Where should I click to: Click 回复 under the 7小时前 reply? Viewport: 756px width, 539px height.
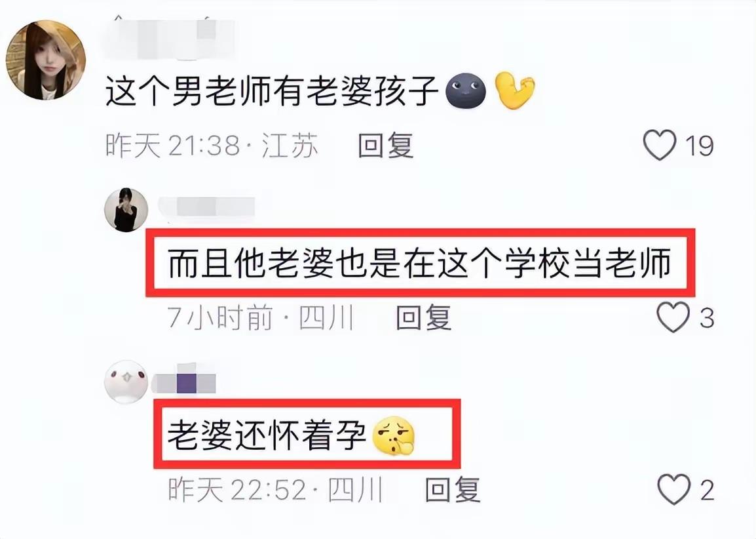pyautogui.click(x=423, y=317)
